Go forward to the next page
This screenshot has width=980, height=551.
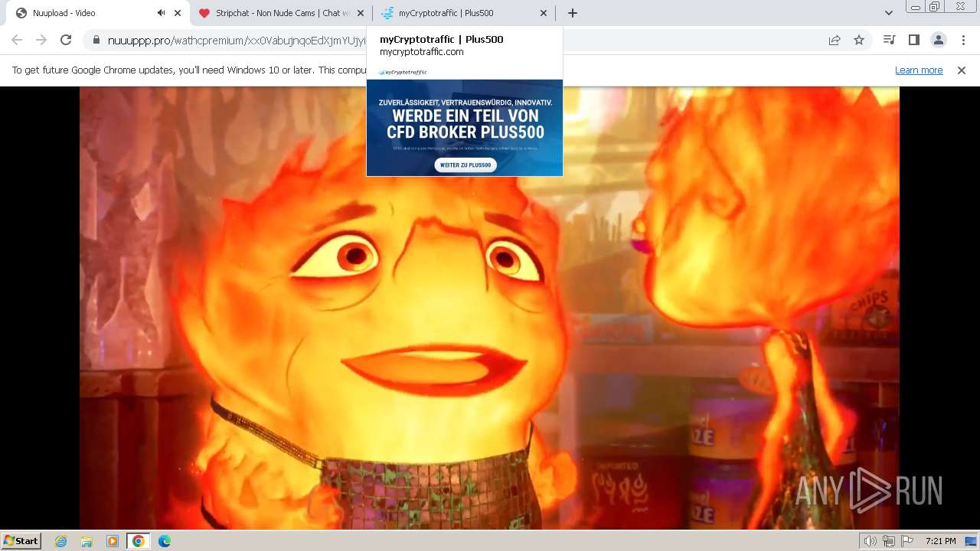click(41, 40)
